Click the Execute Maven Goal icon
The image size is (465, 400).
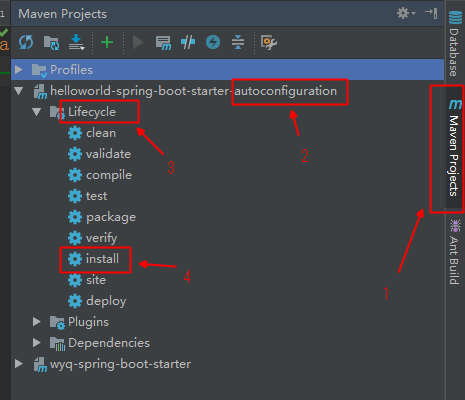pos(163,43)
